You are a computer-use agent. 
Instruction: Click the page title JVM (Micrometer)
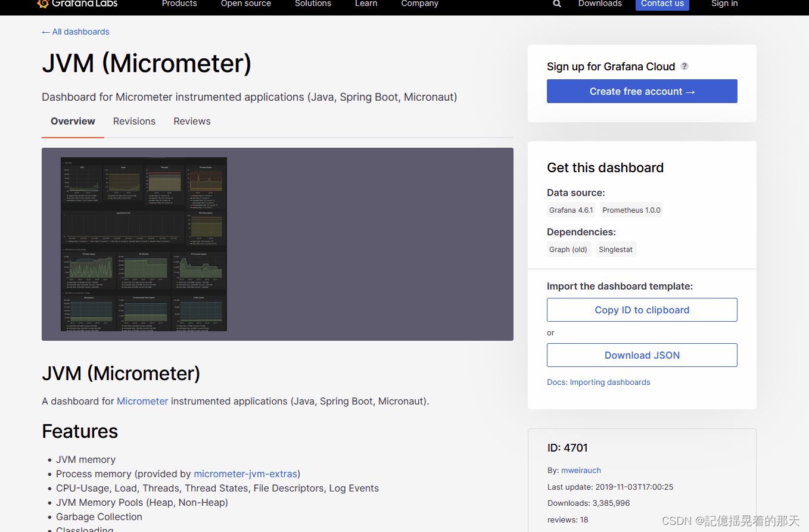pos(147,63)
